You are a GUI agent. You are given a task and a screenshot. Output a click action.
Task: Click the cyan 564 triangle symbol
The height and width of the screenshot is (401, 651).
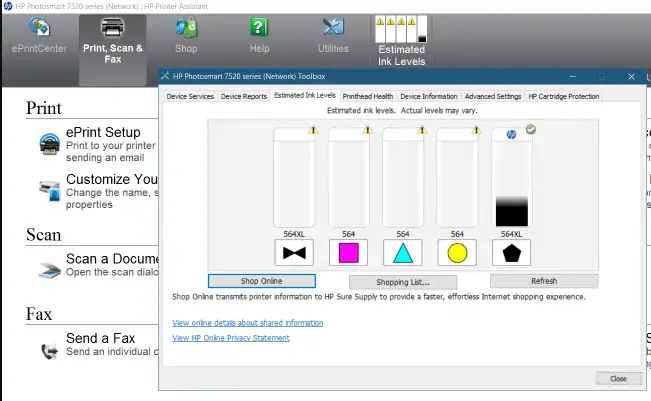403,252
